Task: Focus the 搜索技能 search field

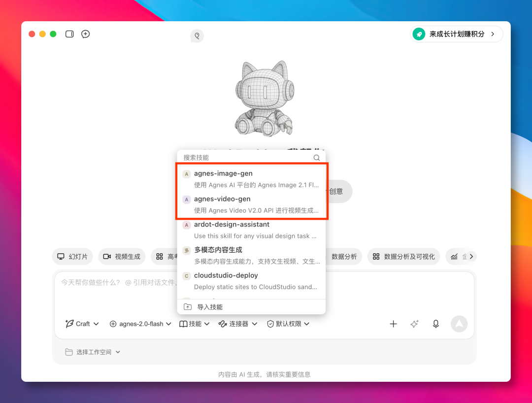Action: click(x=251, y=157)
